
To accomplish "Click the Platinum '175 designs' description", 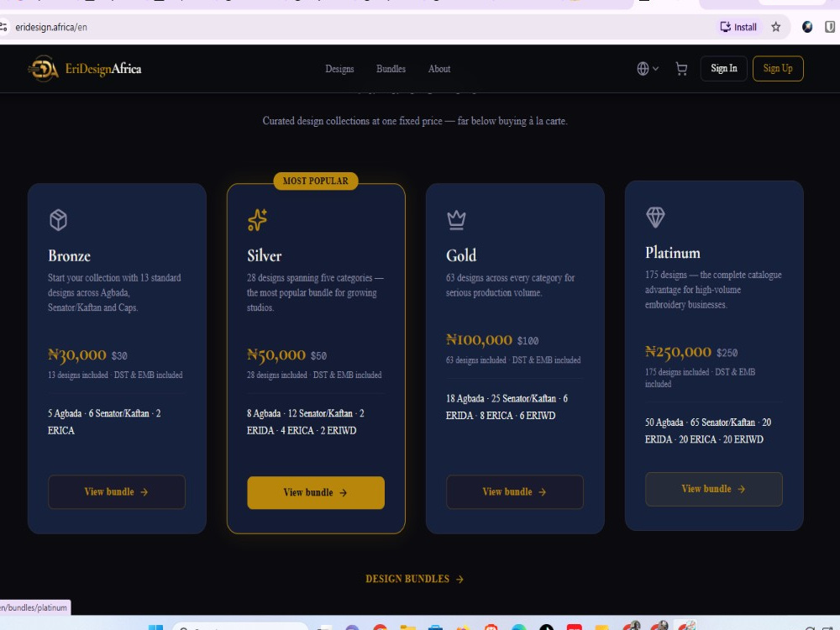I will tap(713, 290).
